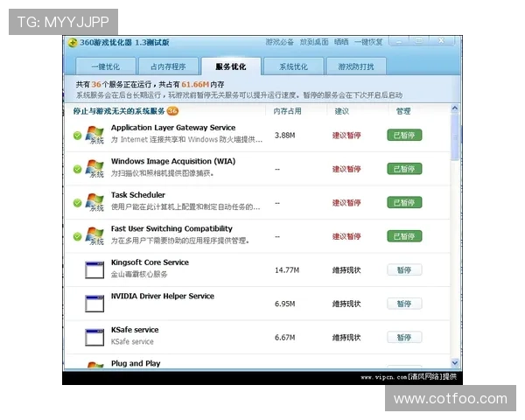Screen dimensions: 525x420
Task: Toggle 已暂停 button for Windows Image Acquisition
Action: click(x=404, y=169)
